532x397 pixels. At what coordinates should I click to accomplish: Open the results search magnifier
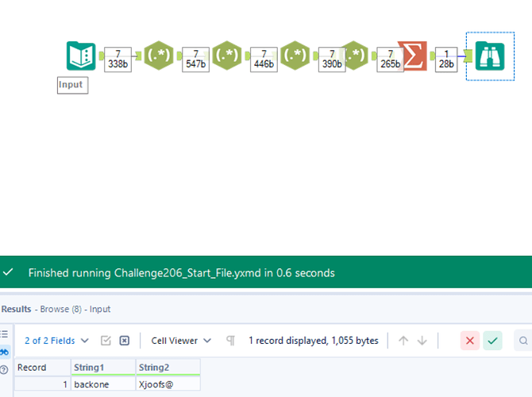(x=523, y=341)
